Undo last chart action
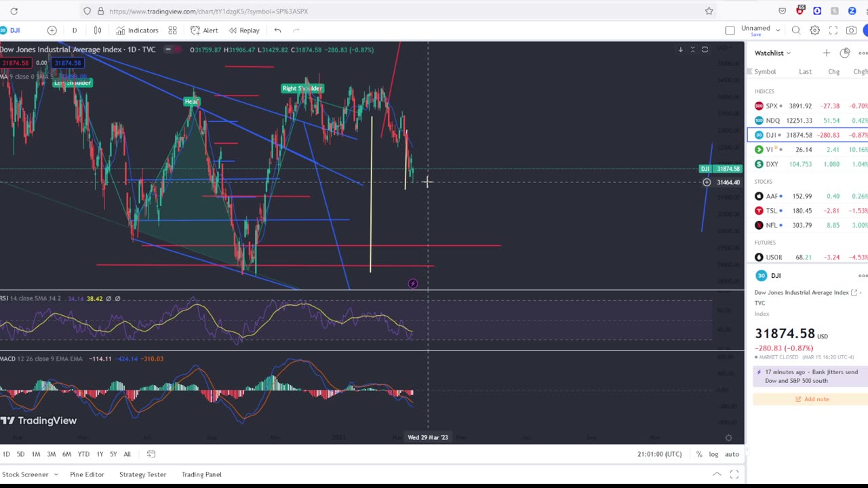Image resolution: width=868 pixels, height=488 pixels. pos(277,30)
